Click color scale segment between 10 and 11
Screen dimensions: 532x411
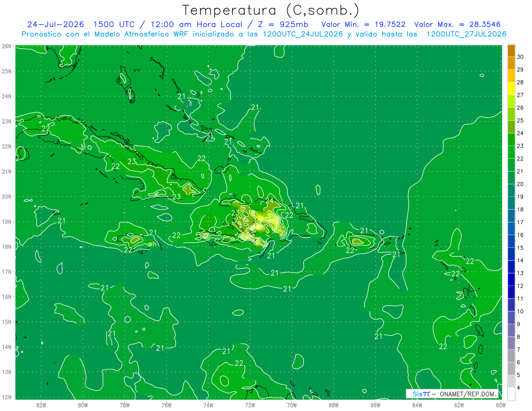(511, 305)
